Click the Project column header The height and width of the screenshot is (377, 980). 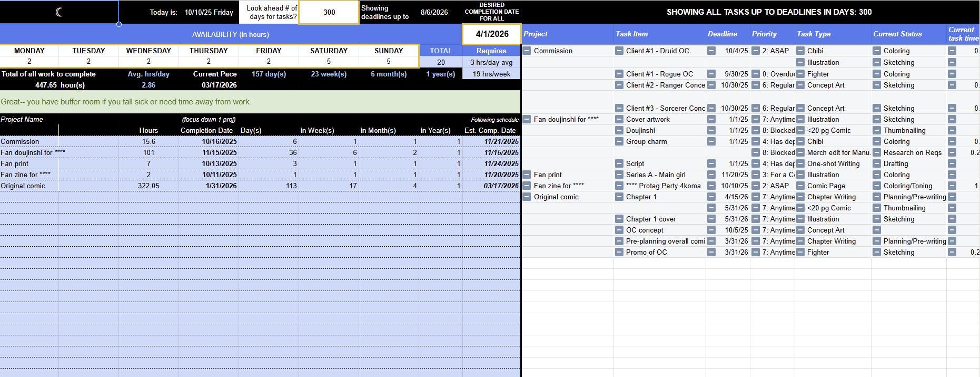568,34
